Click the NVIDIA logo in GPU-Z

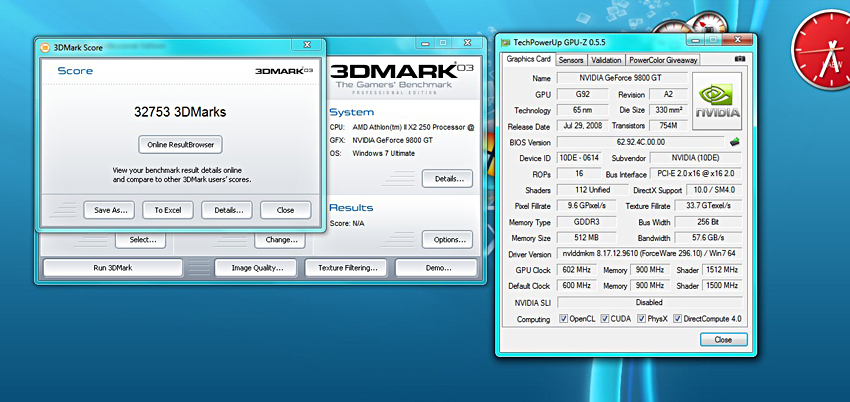717,101
